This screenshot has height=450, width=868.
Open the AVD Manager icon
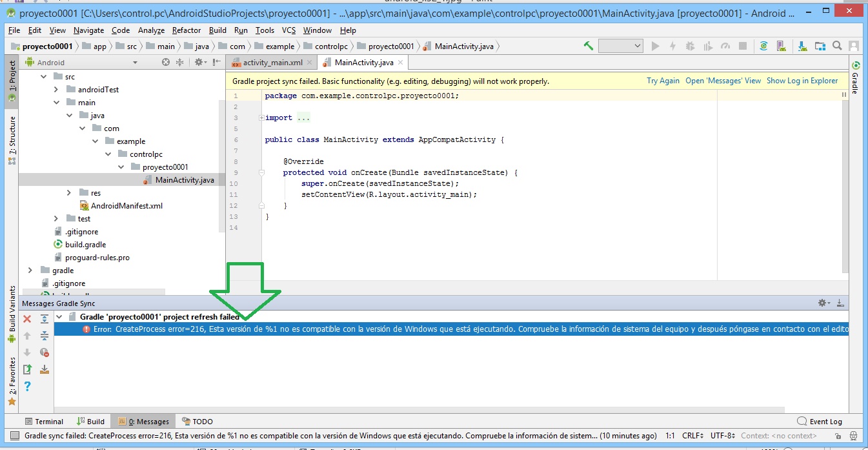[782, 46]
